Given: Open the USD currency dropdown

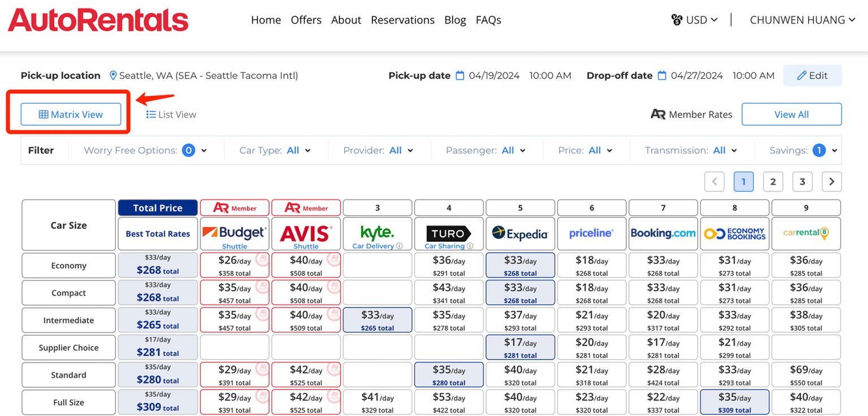Looking at the screenshot, I should click(x=695, y=20).
